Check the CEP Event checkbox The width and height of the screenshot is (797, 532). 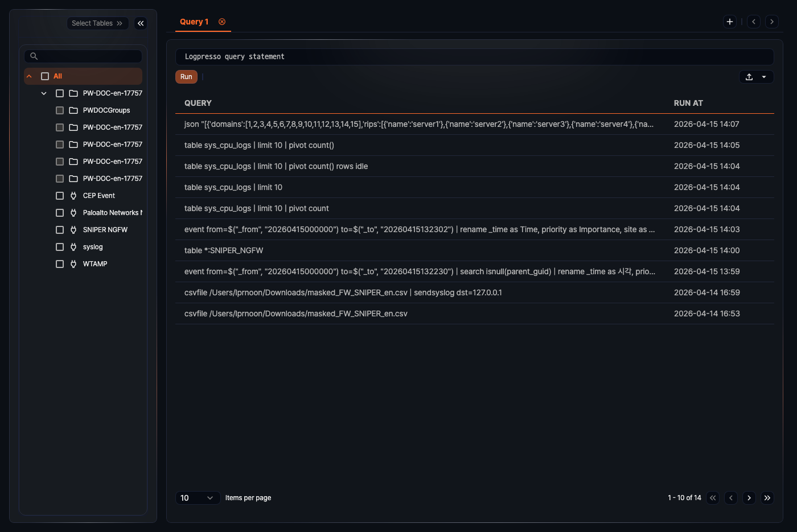coord(59,195)
